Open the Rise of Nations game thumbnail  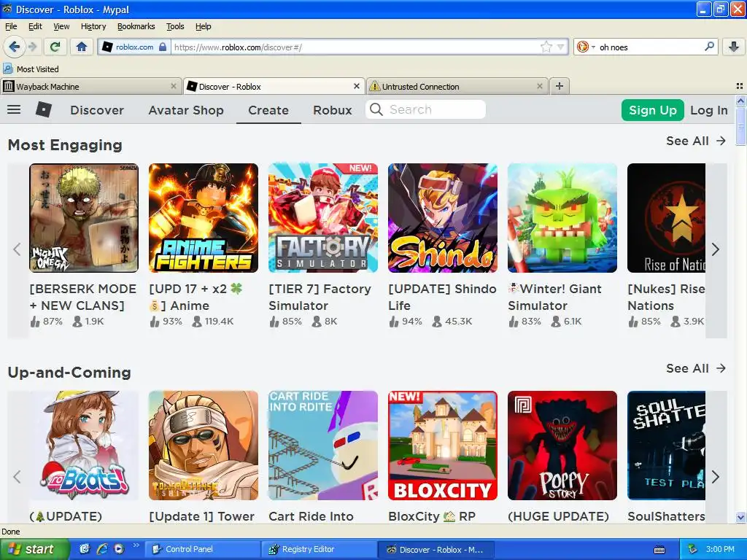[667, 218]
